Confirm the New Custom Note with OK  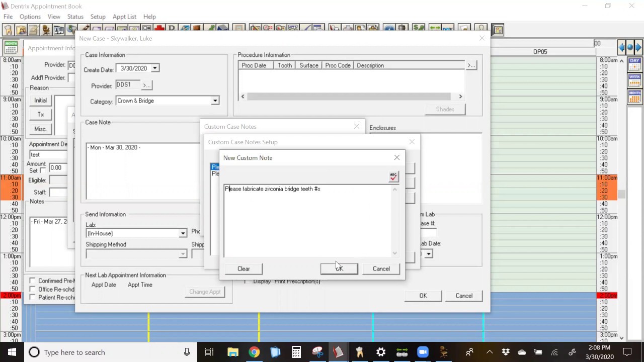tap(339, 268)
